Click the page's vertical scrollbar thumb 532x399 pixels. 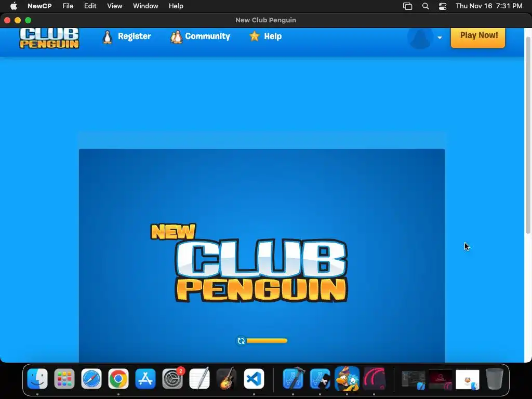click(x=528, y=135)
